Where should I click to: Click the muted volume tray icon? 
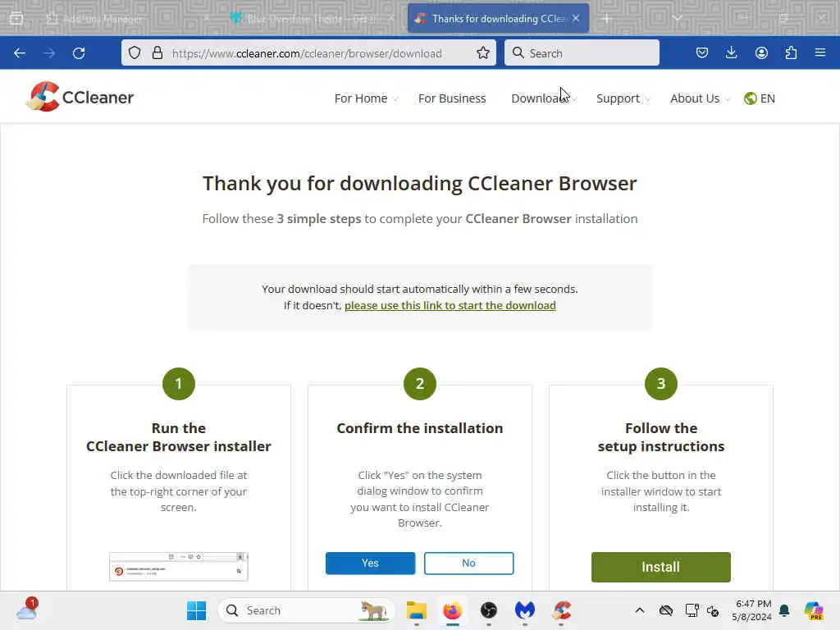713,610
